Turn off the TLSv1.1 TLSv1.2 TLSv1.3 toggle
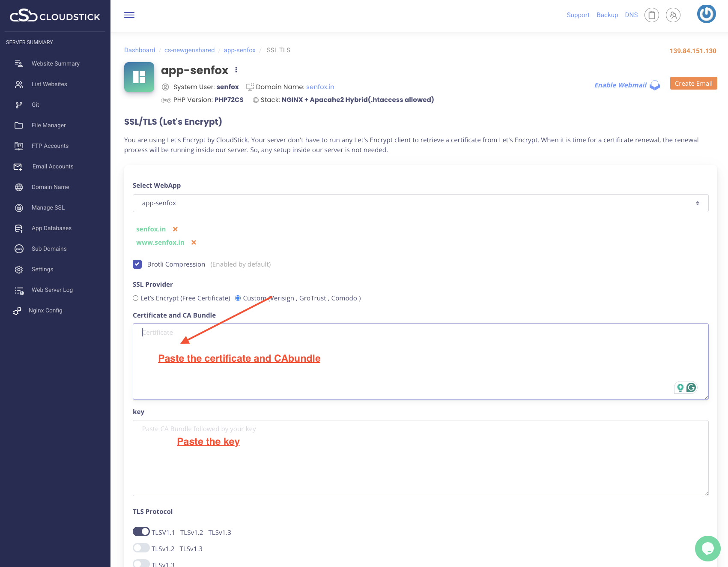The width and height of the screenshot is (728, 567). [141, 532]
